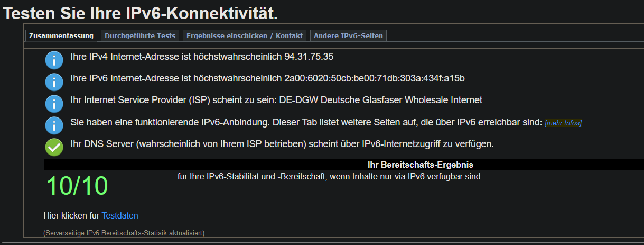Click the IPv6-Stabilität und -Bereitschaft description text
Image resolution: width=644 pixels, height=245 pixels.
[x=329, y=177]
